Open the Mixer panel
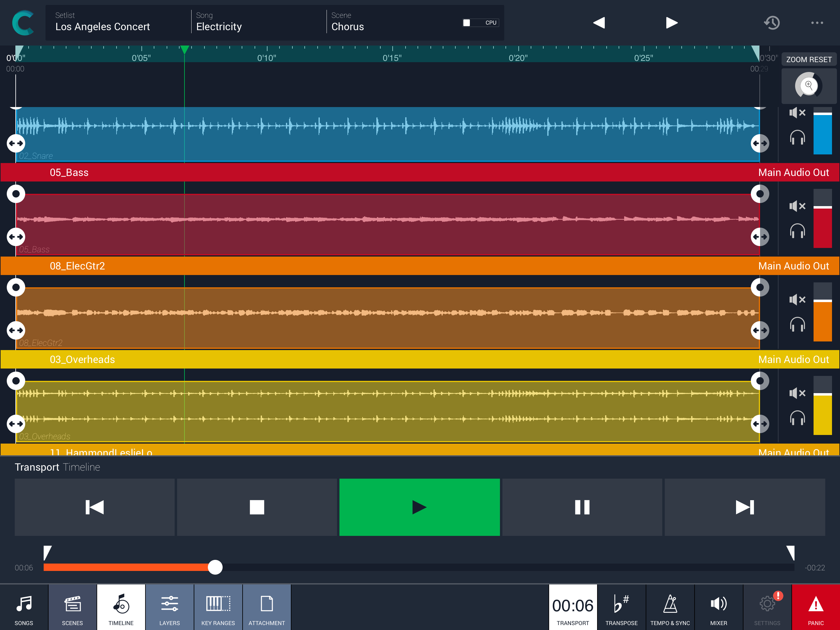Screen dimensions: 840x630 719,607
